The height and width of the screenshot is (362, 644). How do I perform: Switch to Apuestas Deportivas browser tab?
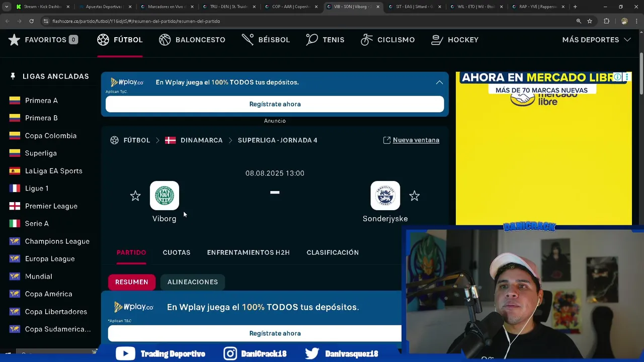(x=105, y=7)
